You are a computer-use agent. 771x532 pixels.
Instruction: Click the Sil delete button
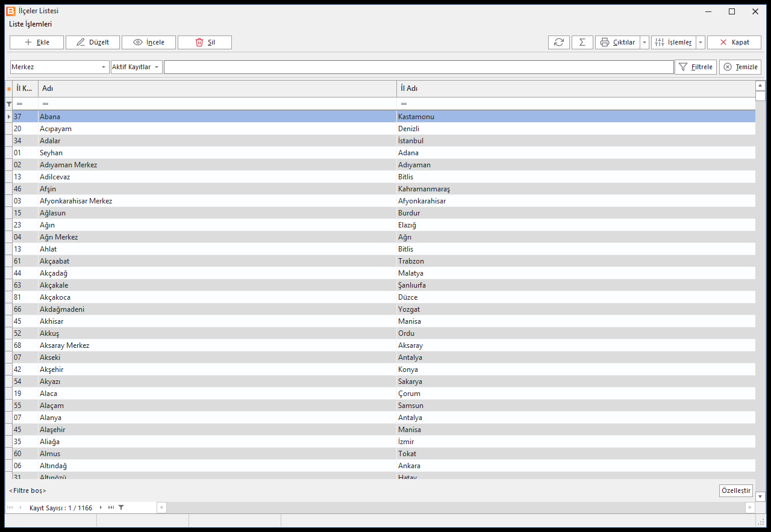coord(205,42)
